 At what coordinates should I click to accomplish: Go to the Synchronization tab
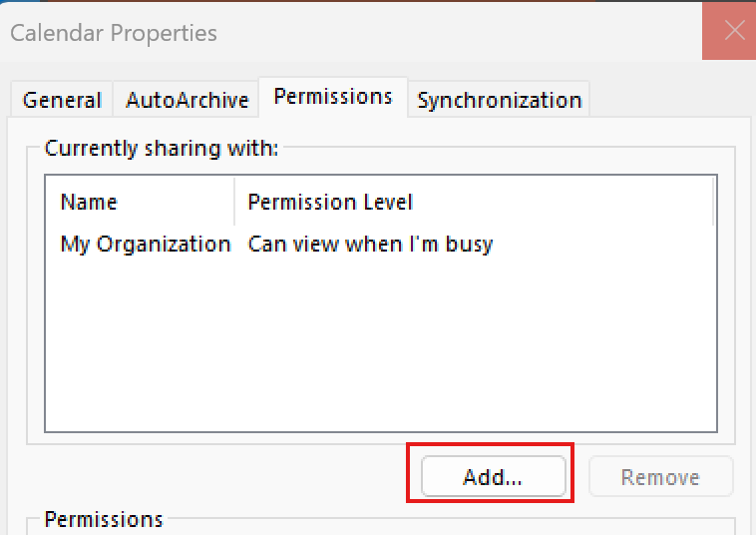pyautogui.click(x=499, y=100)
